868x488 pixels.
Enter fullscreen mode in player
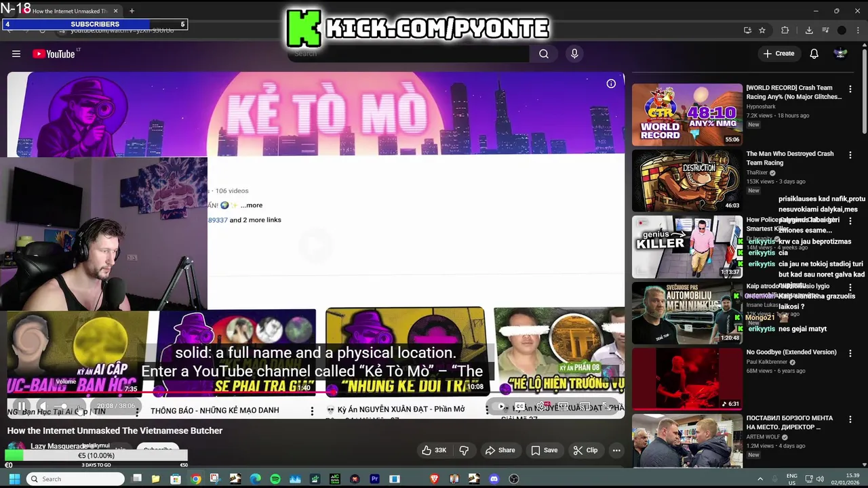[x=607, y=407]
